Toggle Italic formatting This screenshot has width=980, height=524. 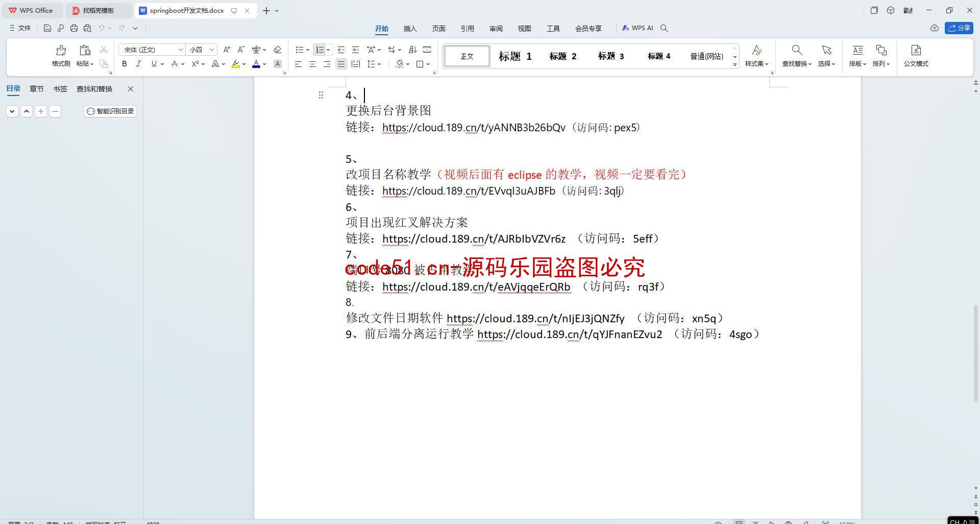pyautogui.click(x=138, y=64)
